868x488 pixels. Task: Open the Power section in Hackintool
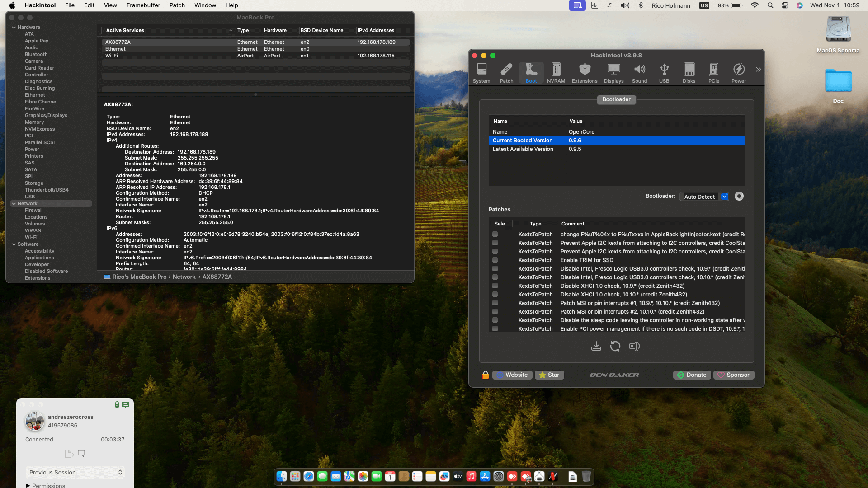click(x=739, y=73)
